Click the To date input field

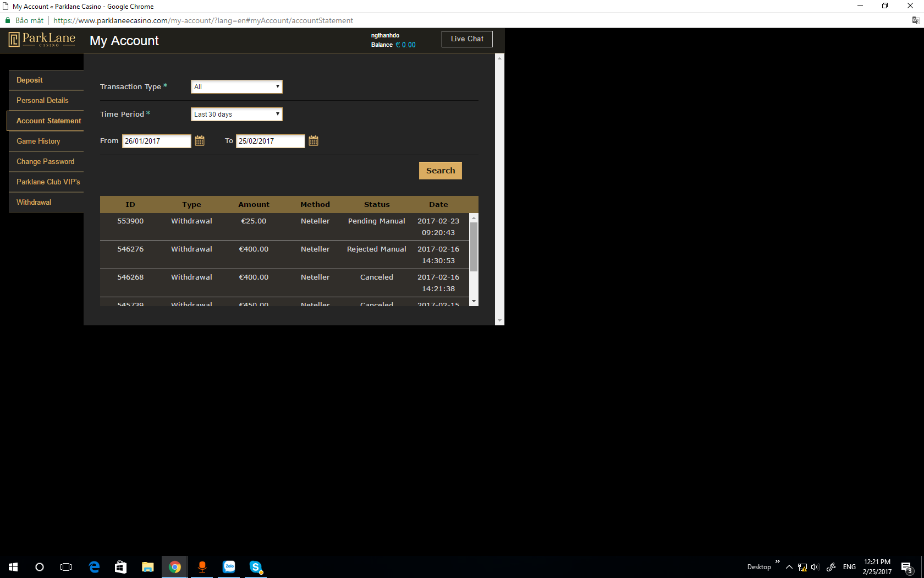271,141
